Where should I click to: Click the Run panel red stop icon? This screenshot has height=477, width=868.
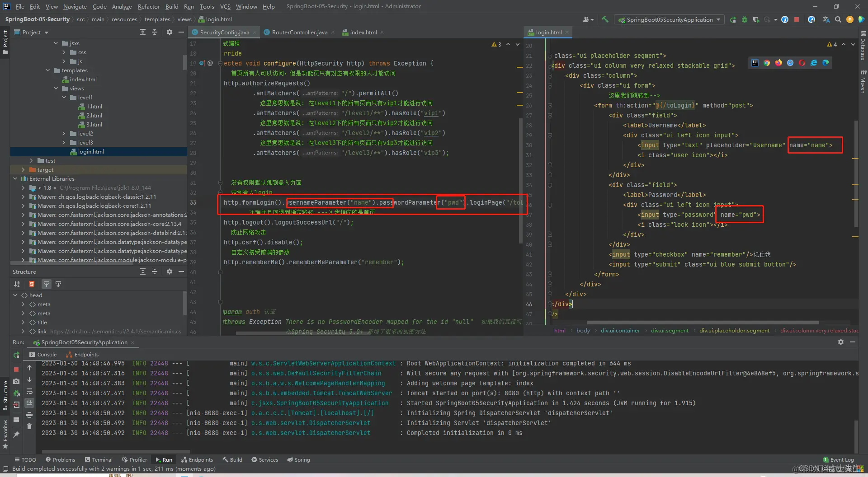point(17,369)
